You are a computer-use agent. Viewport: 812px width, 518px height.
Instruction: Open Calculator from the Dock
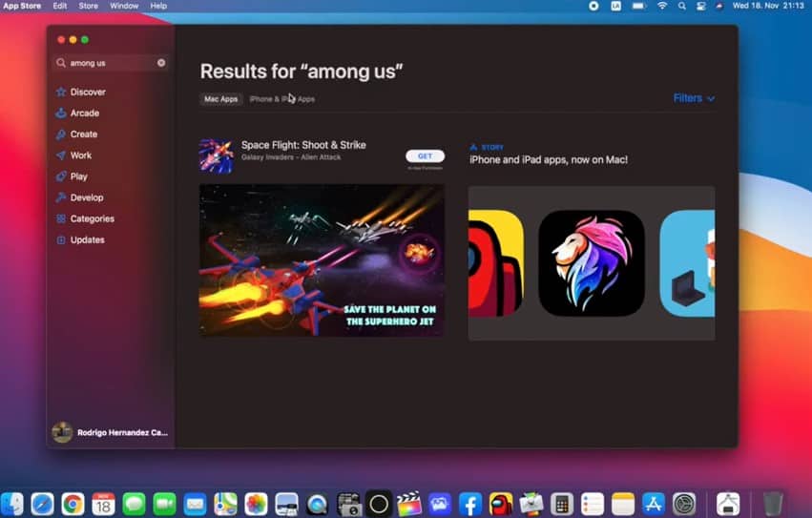tap(562, 504)
